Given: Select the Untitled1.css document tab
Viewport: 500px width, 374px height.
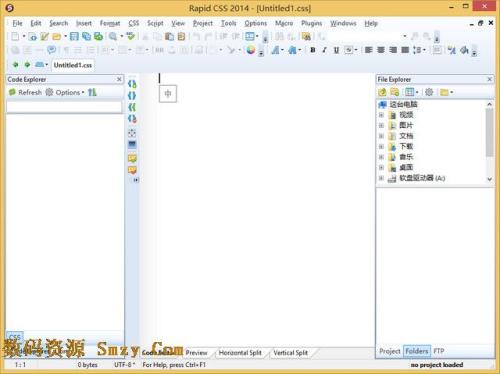Looking at the screenshot, I should point(73,65).
